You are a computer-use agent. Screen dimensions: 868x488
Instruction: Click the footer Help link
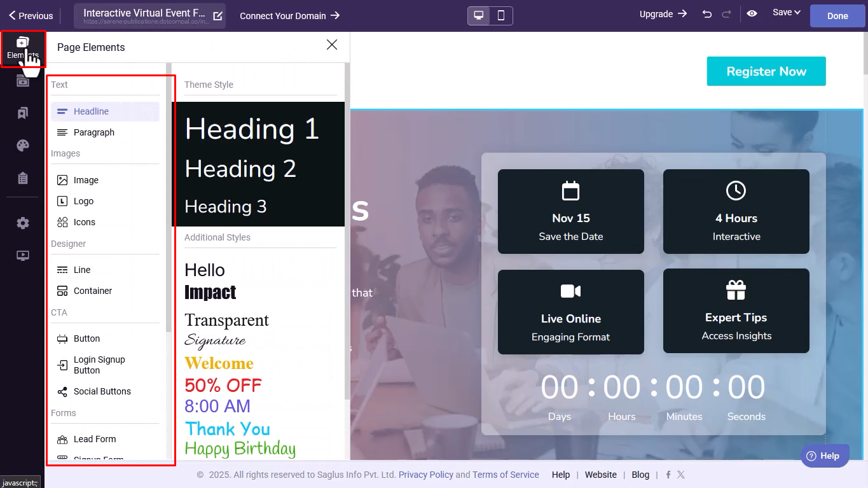[561, 475]
